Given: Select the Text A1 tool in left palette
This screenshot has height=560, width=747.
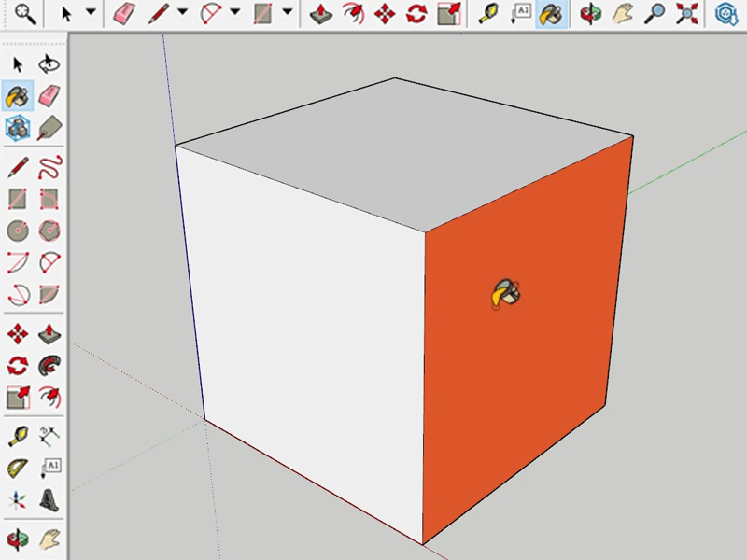Looking at the screenshot, I should (x=50, y=469).
